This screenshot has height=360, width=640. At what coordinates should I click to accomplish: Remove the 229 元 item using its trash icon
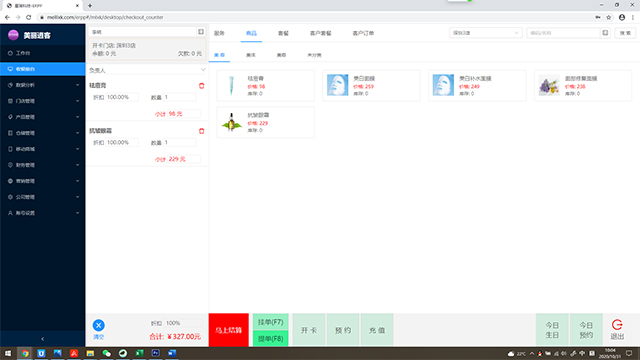coord(201,131)
